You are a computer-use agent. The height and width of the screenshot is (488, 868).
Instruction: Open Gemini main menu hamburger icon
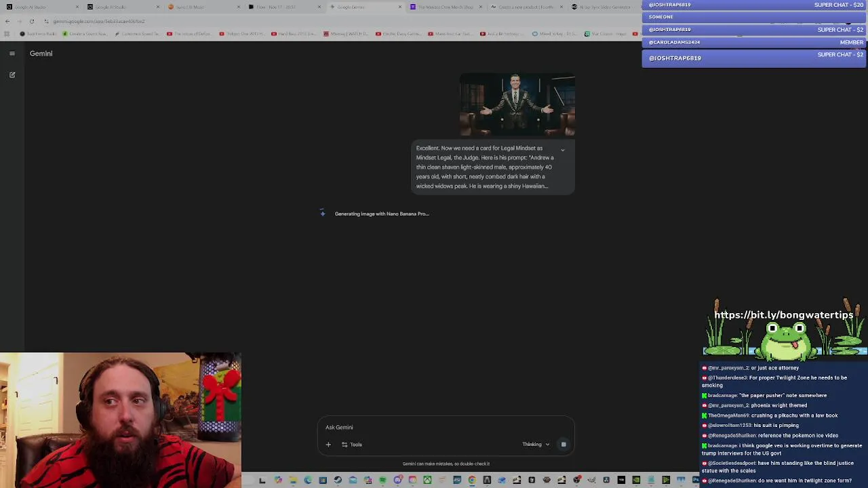pos(12,54)
